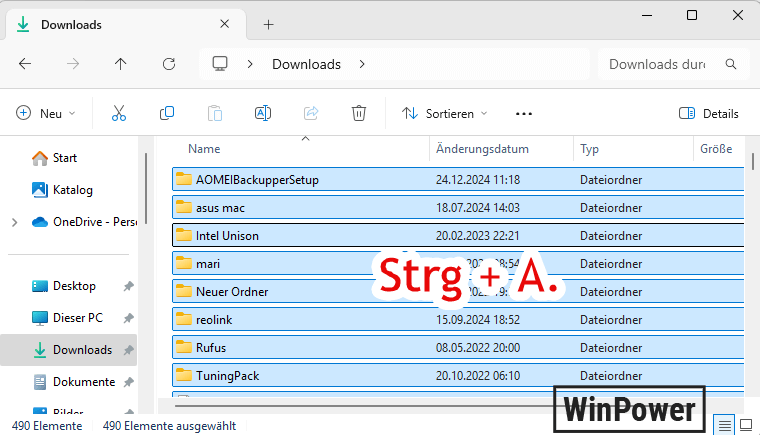
Task: Click the Name column header
Action: click(x=204, y=149)
